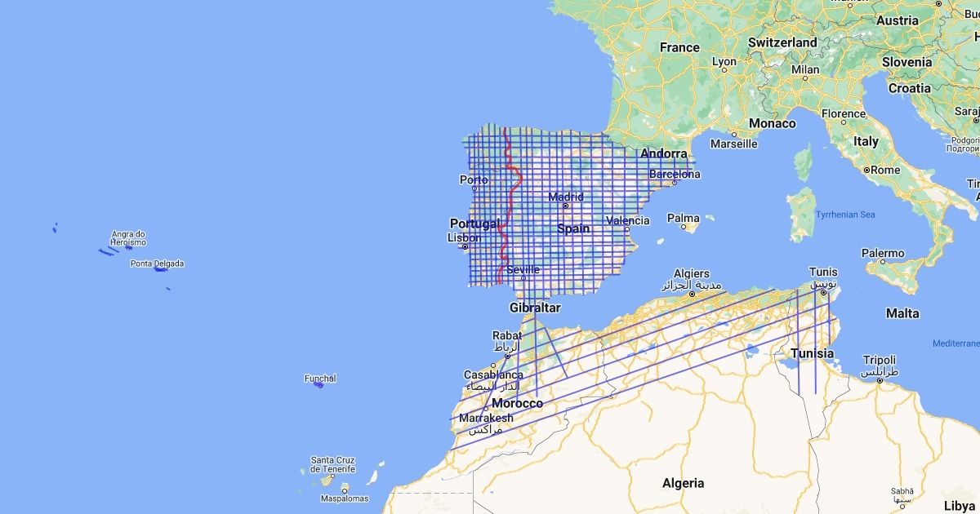980x514 pixels.
Task: Select the Morocco country label
Action: click(517, 404)
